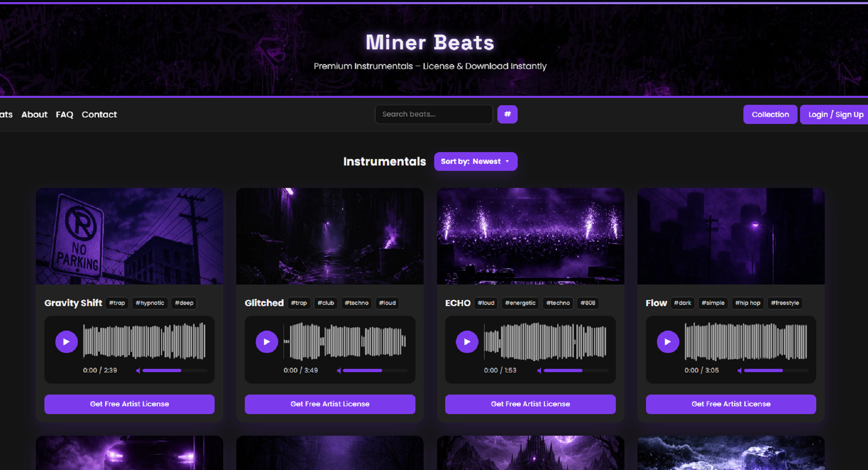Select the #energetic tag
This screenshot has width=868, height=470.
[520, 303]
